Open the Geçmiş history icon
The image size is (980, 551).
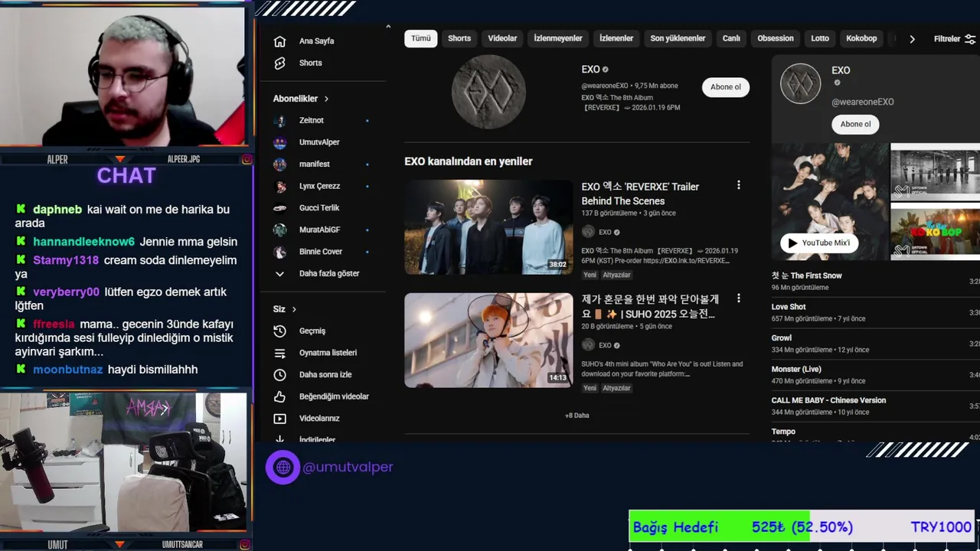[279, 331]
